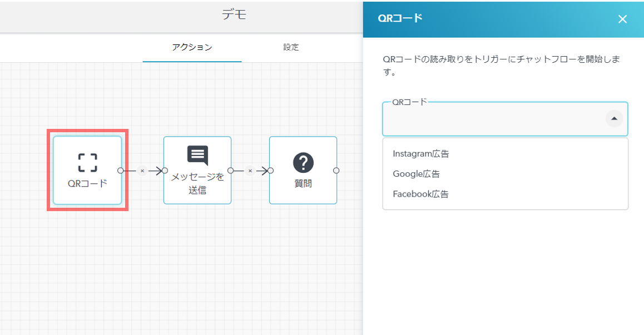Click output port on QRコード node's right edge
Screen dimensions: 644x335
[121, 171]
